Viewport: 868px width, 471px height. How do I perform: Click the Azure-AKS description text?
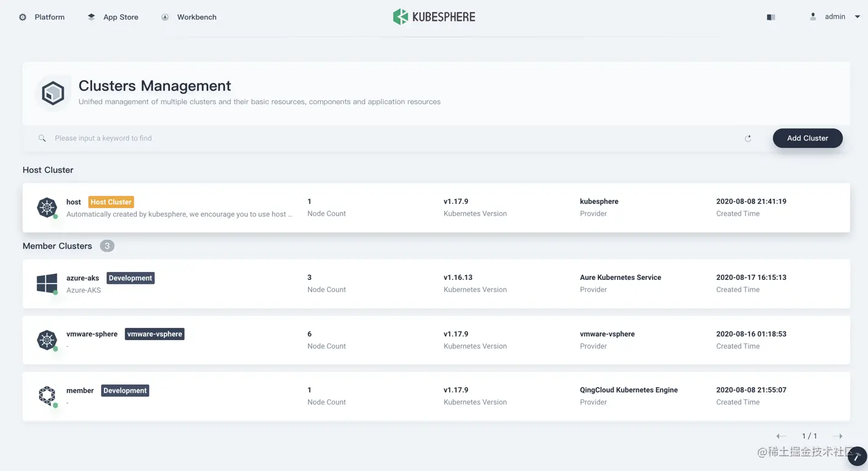click(83, 290)
